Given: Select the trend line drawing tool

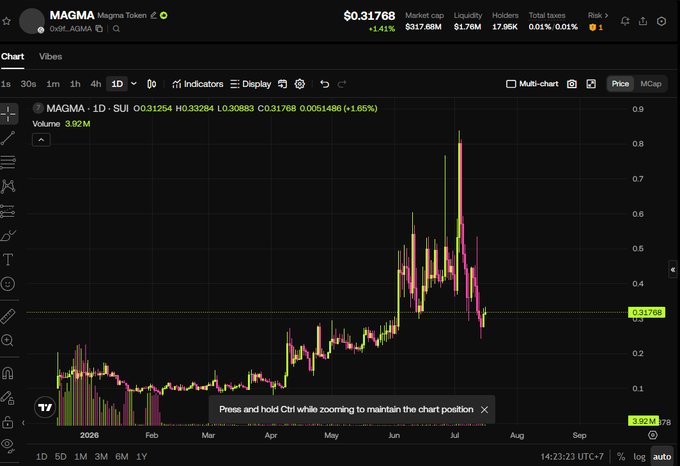Looking at the screenshot, I should [8, 138].
